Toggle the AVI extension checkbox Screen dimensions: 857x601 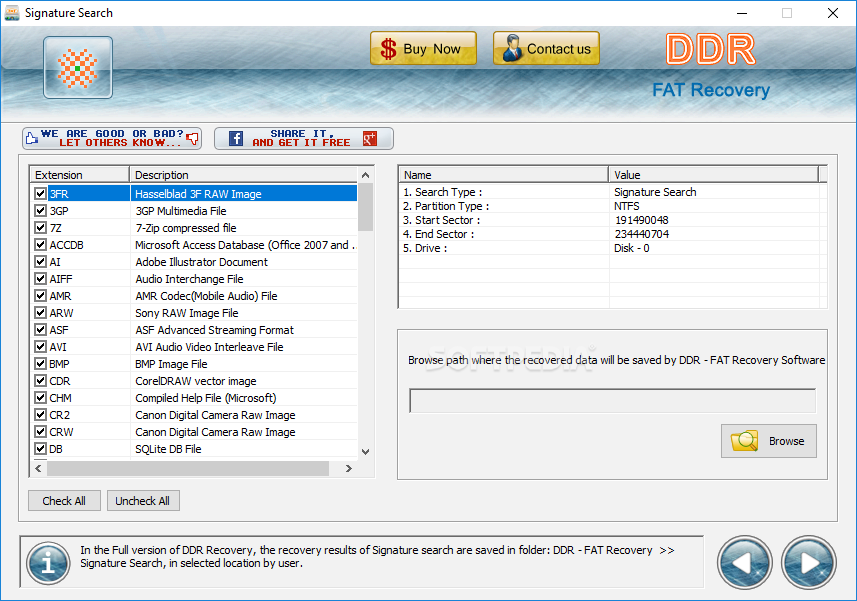pos(40,346)
